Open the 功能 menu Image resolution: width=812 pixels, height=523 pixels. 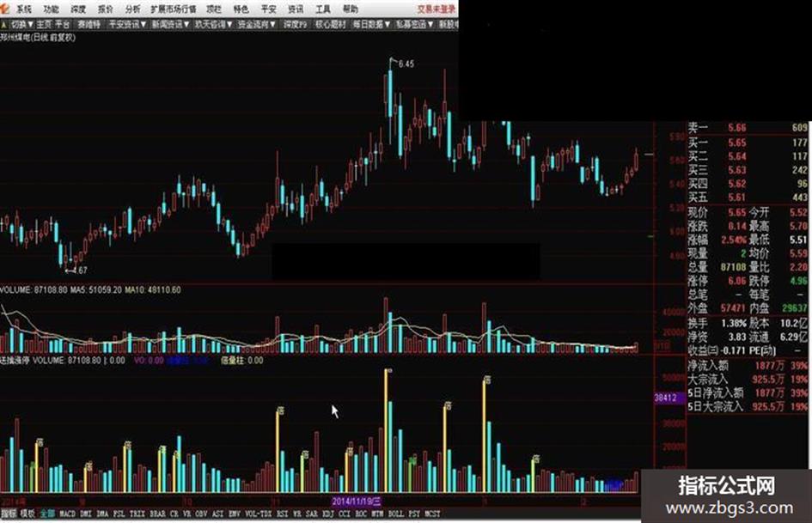tap(51, 9)
